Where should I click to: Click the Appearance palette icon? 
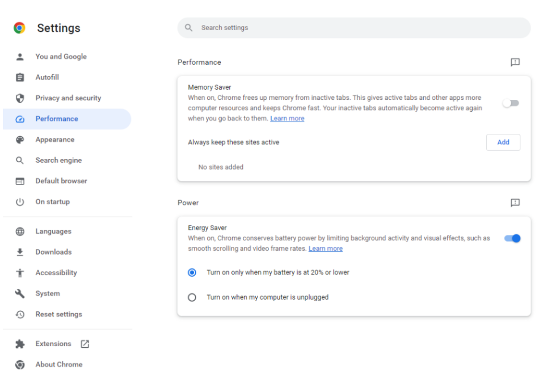[x=20, y=140]
